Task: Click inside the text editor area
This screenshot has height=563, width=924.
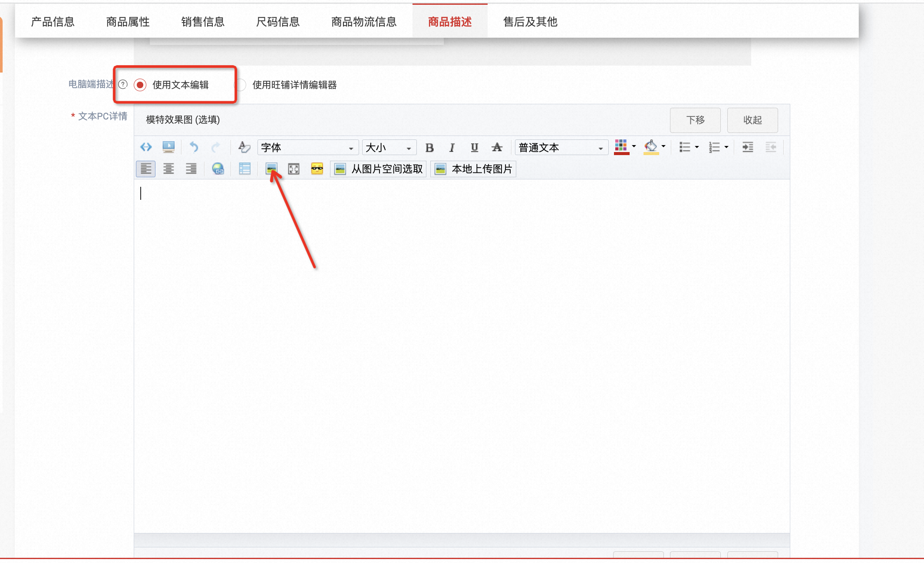Action: click(462, 356)
